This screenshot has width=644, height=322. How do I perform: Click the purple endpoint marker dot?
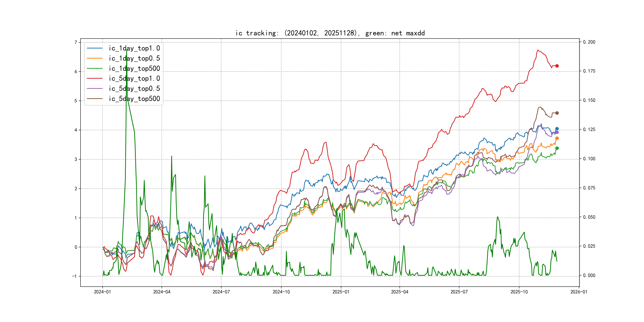(557, 132)
